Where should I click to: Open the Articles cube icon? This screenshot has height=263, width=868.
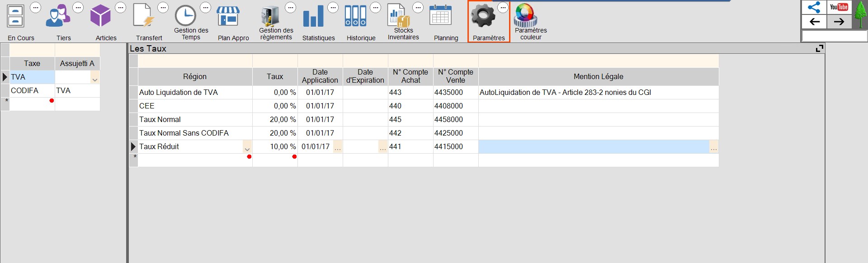point(100,16)
